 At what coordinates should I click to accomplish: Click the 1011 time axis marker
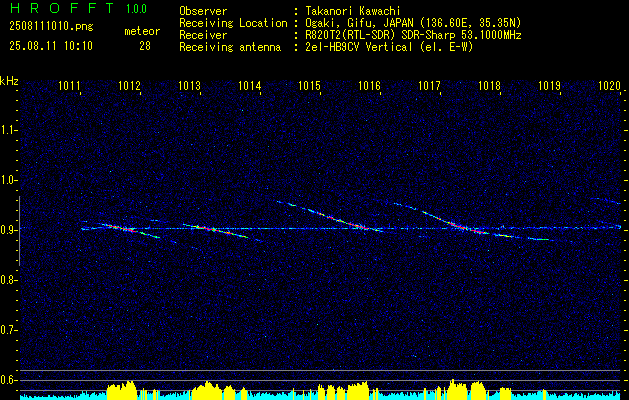[x=69, y=86]
